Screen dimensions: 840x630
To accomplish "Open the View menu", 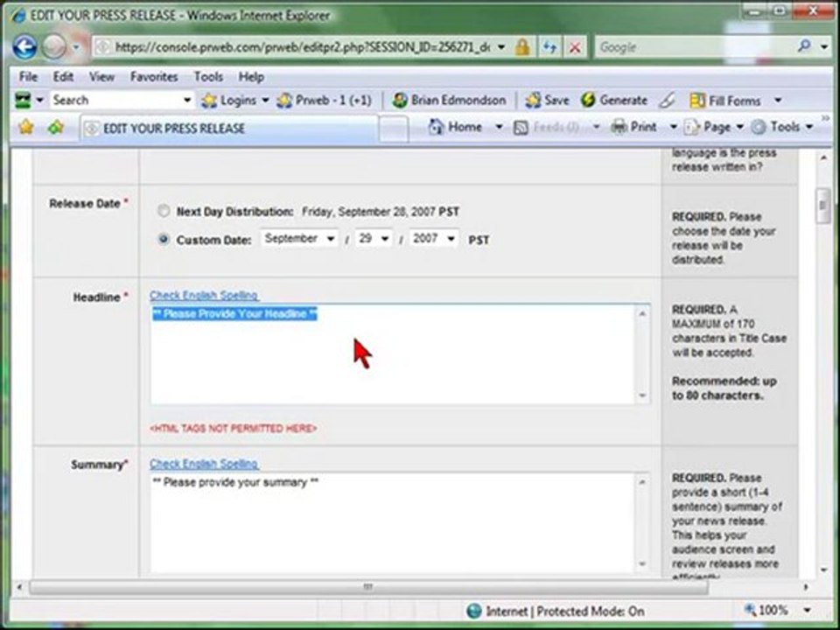I will (101, 77).
